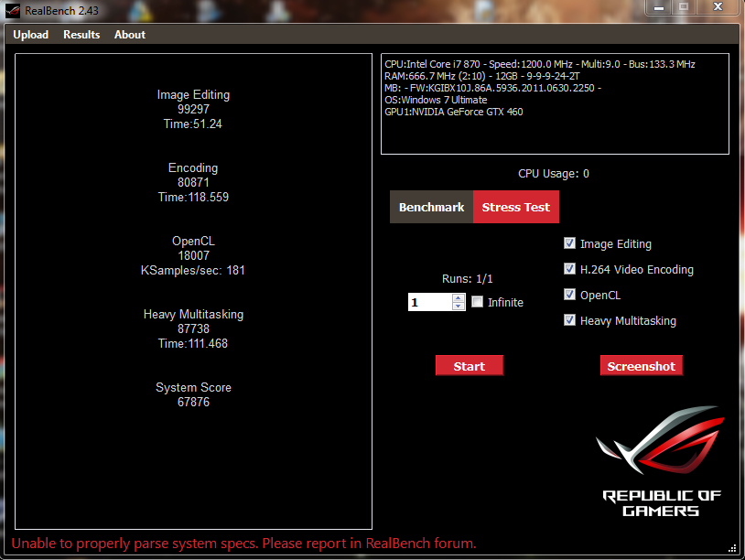Viewport: 745px width, 560px height.
Task: Disable the H.264 Video Encoding test
Action: (570, 269)
